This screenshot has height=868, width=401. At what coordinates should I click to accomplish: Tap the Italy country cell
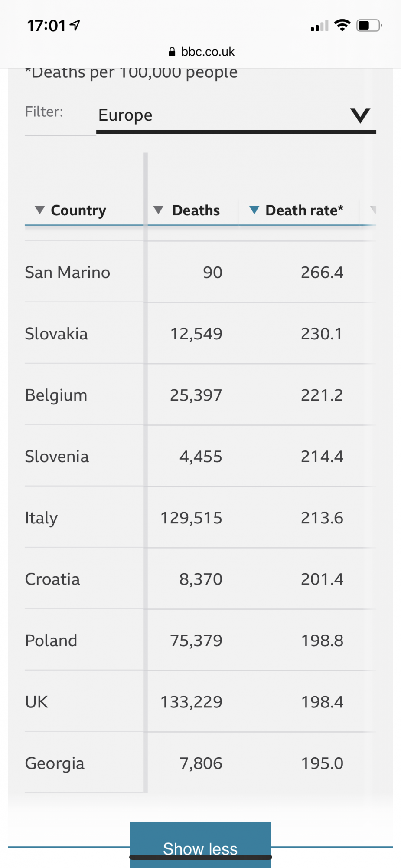(41, 518)
